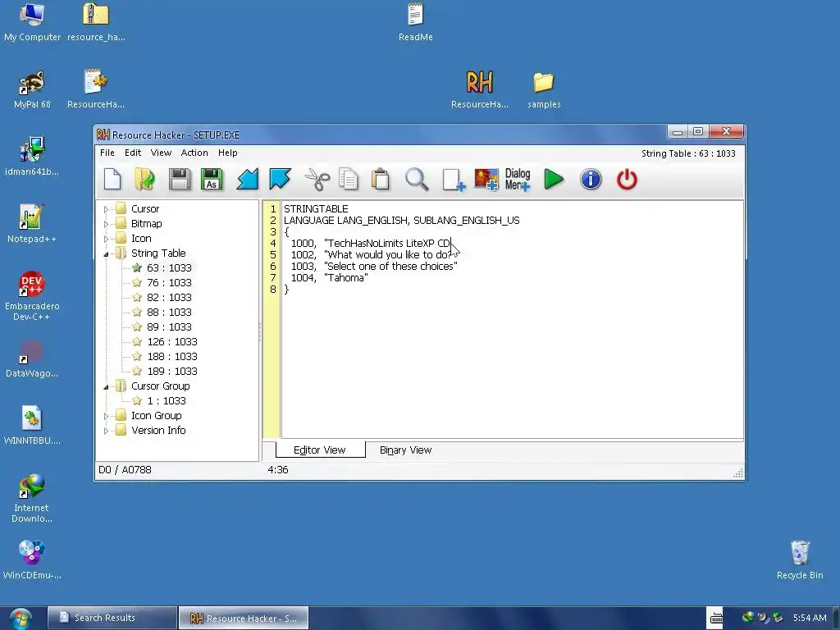This screenshot has height=630, width=840.
Task: Click Resource Hacker taskbar button
Action: pyautogui.click(x=243, y=619)
